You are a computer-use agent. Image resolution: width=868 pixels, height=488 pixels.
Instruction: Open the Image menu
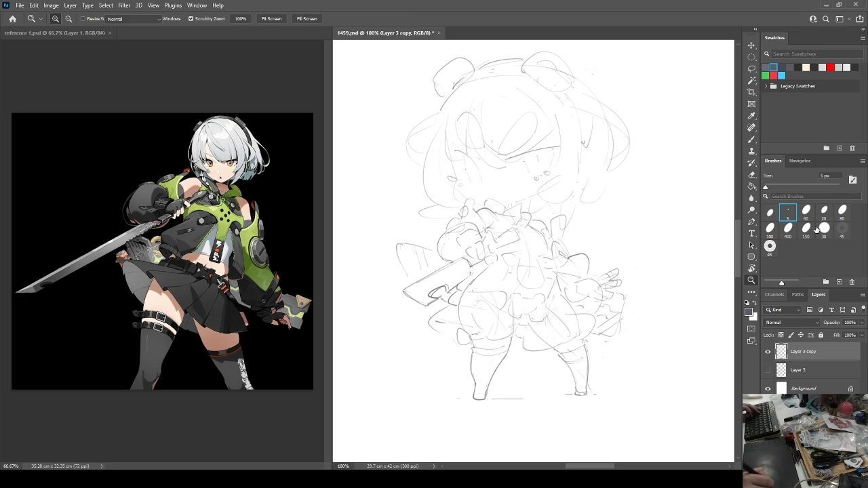pyautogui.click(x=51, y=5)
